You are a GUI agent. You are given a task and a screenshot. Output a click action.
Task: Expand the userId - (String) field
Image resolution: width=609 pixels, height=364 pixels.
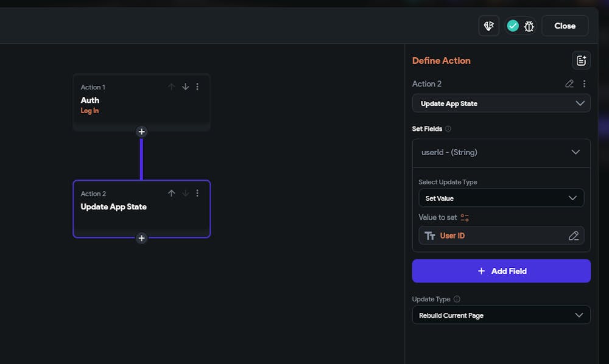[501, 153]
